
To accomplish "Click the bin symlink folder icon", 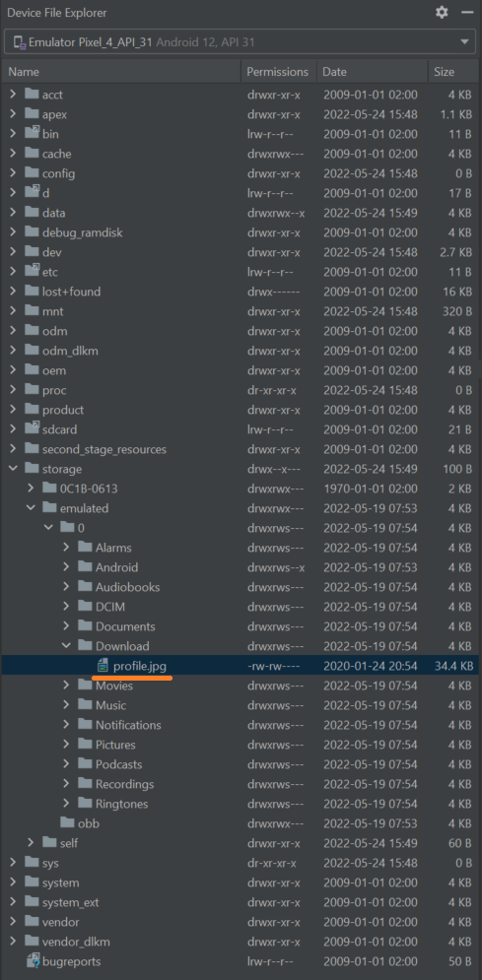I will click(32, 133).
